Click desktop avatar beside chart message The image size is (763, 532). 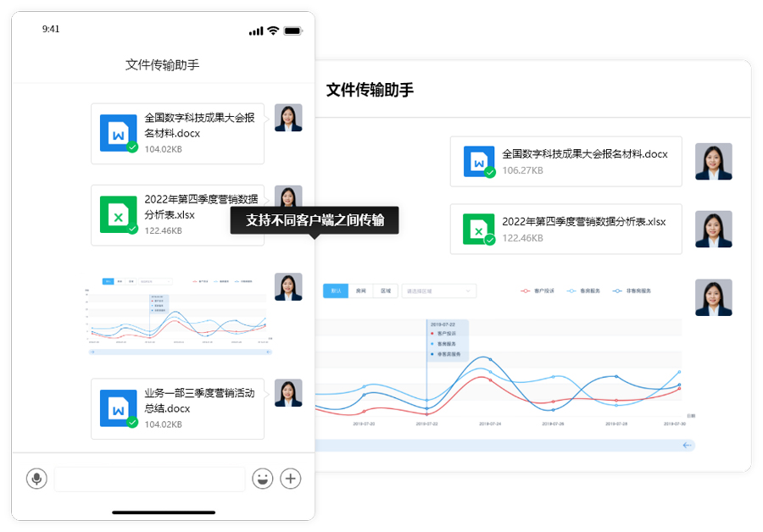[713, 297]
